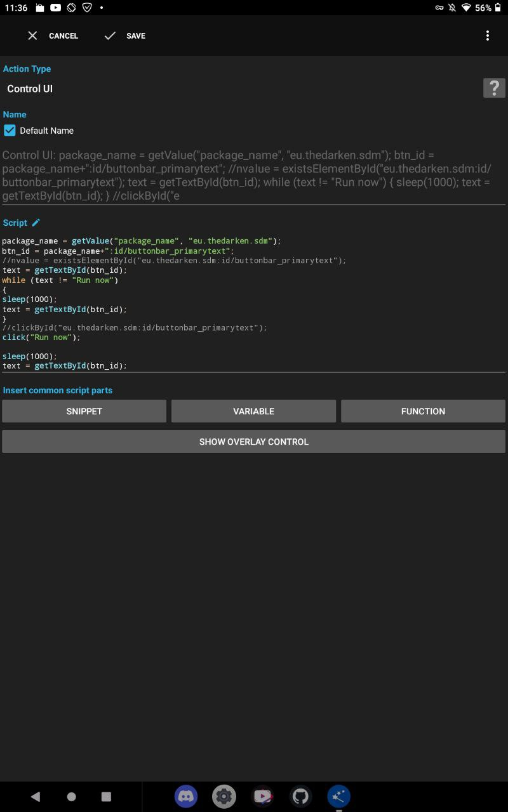Screen dimensions: 508x812
Task: Tap the YouTube notification icon in status bar
Action: 56,8
